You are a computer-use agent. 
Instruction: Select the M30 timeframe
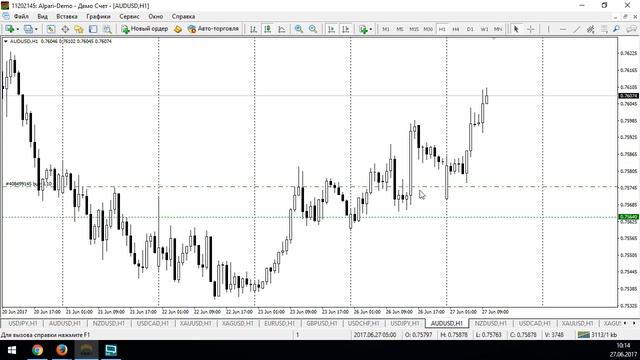[428, 29]
